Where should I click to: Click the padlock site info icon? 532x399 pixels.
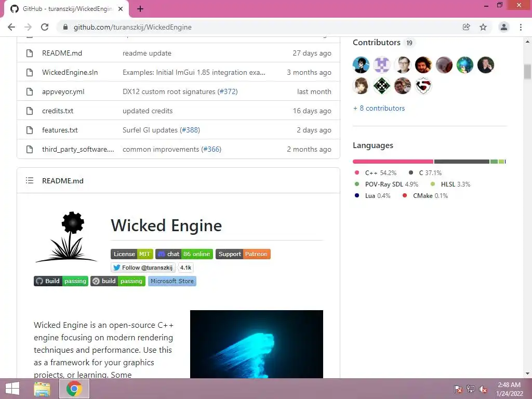pyautogui.click(x=65, y=27)
